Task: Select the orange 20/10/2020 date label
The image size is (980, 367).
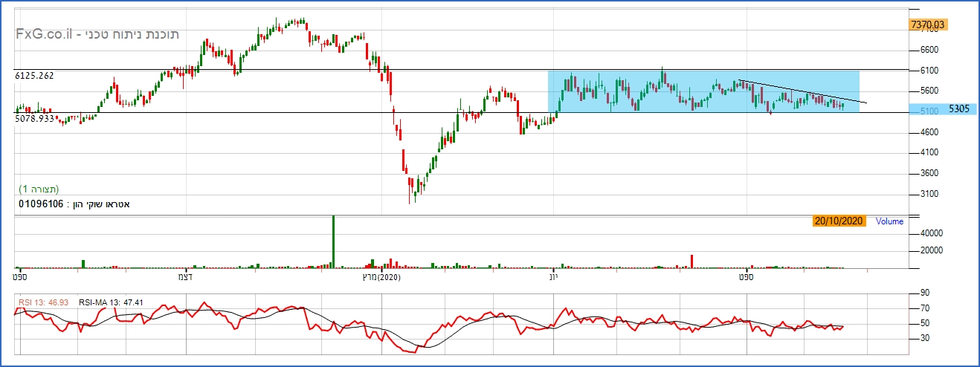Action: 839,221
